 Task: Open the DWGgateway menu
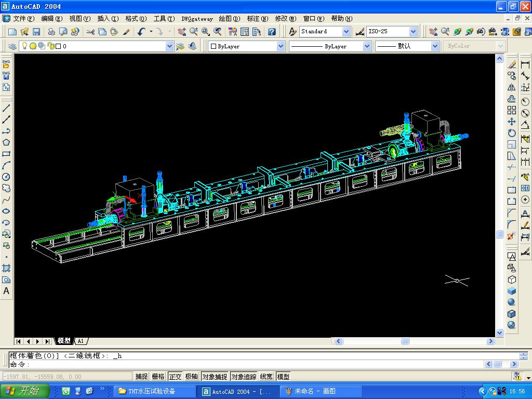click(x=197, y=19)
